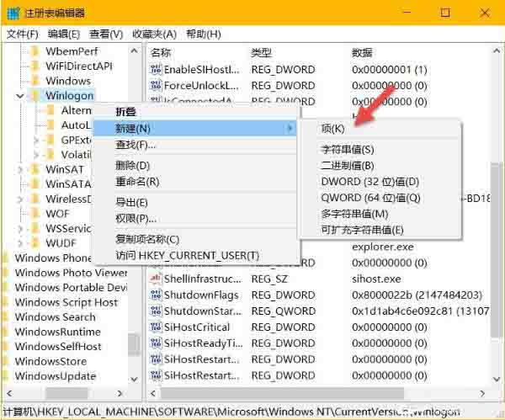Open the 收藏夹(A) menu
The height and width of the screenshot is (420, 505).
(x=155, y=35)
